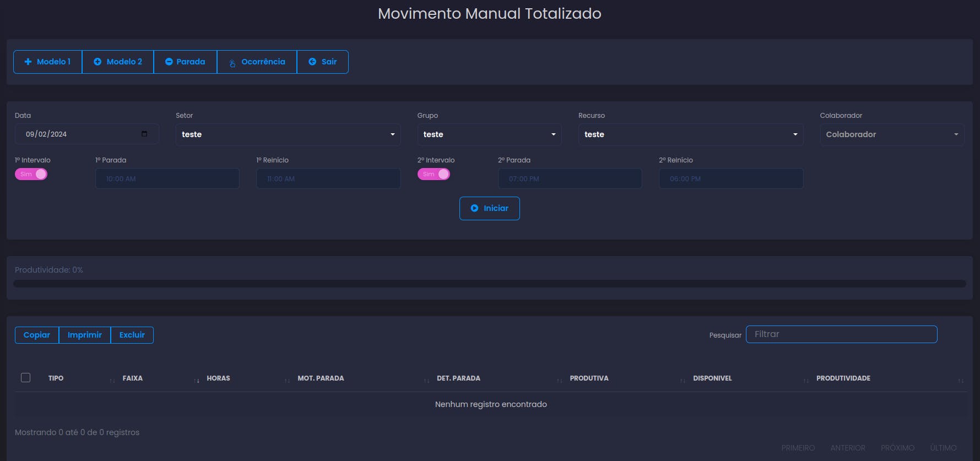Image resolution: width=980 pixels, height=461 pixels.
Task: Click the 2º Parada time field
Action: coord(570,178)
